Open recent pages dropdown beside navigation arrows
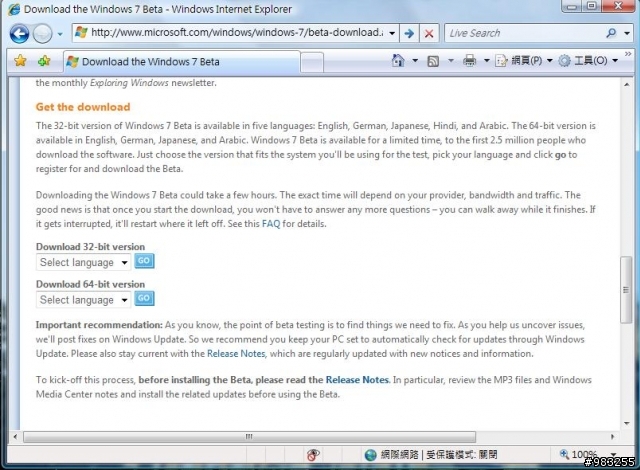 pos(60,34)
